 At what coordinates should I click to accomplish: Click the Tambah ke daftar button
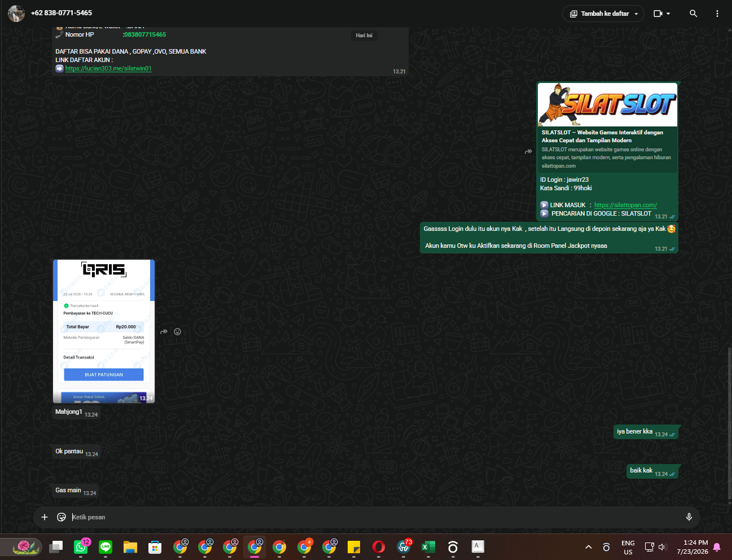click(603, 14)
